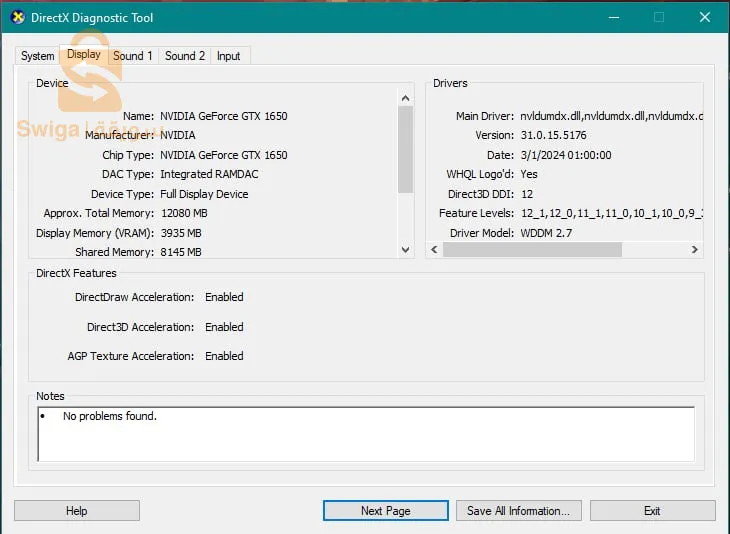Screen dimensions: 730x534
Task: Click the Drivers panel scroll left arrow
Action: [x=433, y=250]
